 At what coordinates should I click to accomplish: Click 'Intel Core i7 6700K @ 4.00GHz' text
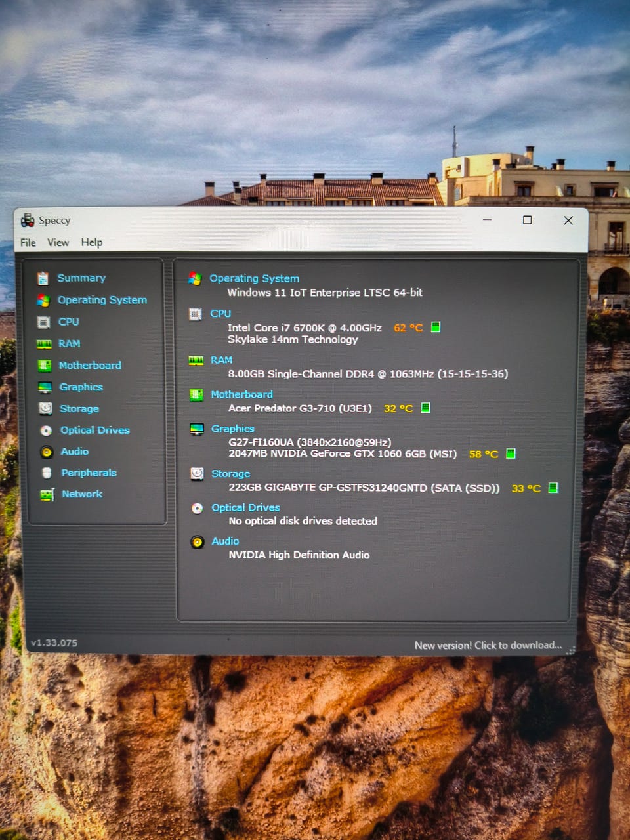pyautogui.click(x=304, y=327)
